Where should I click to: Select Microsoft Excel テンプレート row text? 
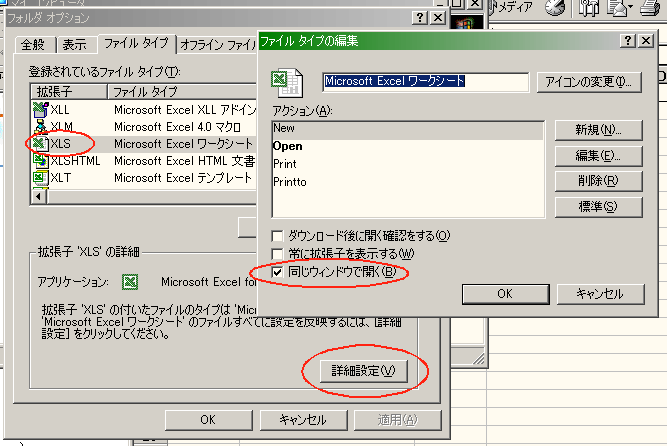[x=183, y=177]
